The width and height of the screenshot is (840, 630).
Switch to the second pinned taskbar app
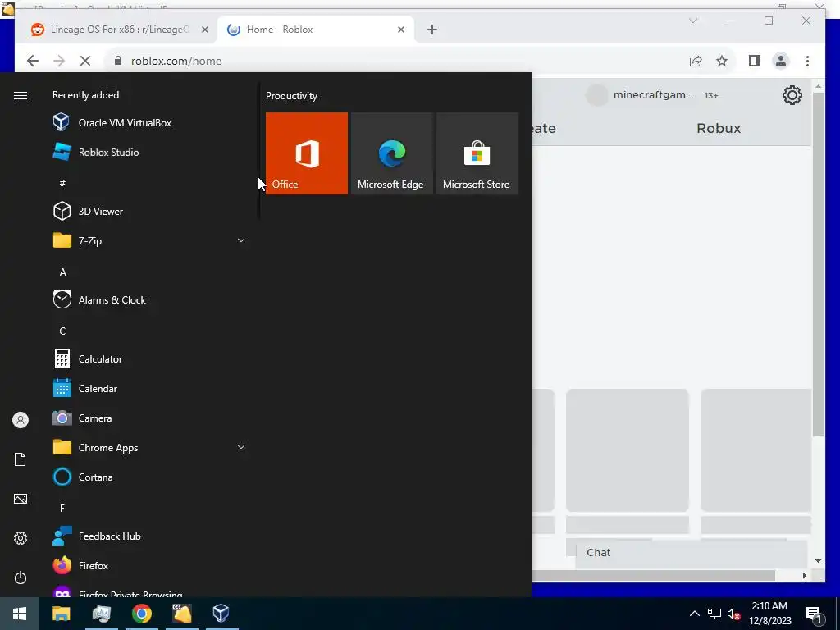click(x=101, y=614)
